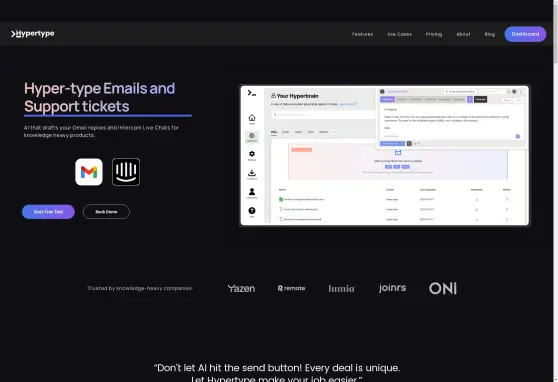Screen dimensions: 558x382
Task: Open the Features menu item
Action: point(362,34)
